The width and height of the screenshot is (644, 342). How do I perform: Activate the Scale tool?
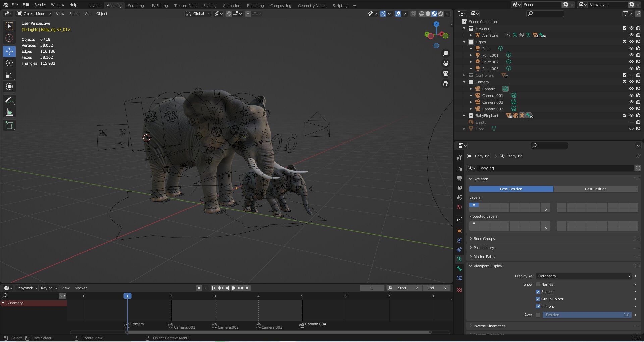(9, 75)
